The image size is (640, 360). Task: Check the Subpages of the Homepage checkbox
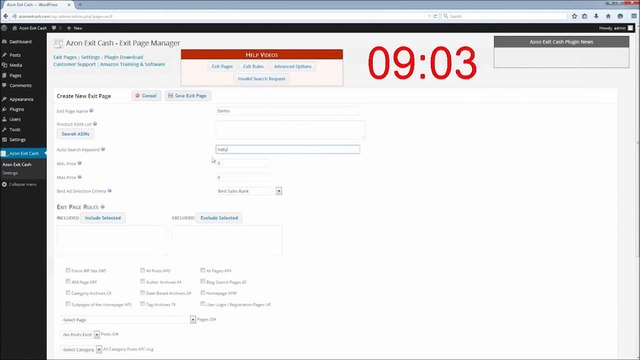68,304
